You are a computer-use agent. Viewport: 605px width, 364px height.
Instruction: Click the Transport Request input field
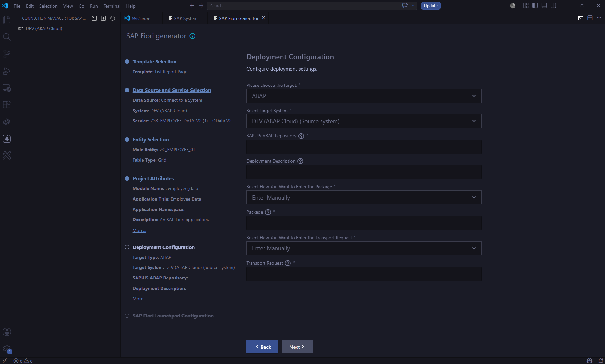pos(364,274)
